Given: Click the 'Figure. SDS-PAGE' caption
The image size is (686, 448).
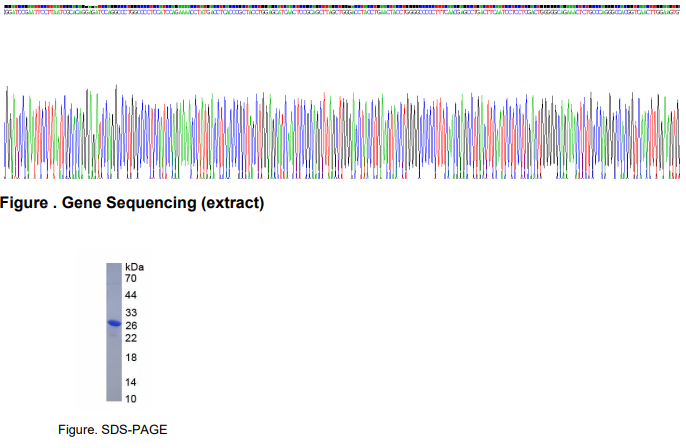Looking at the screenshot, I should coord(112,430).
